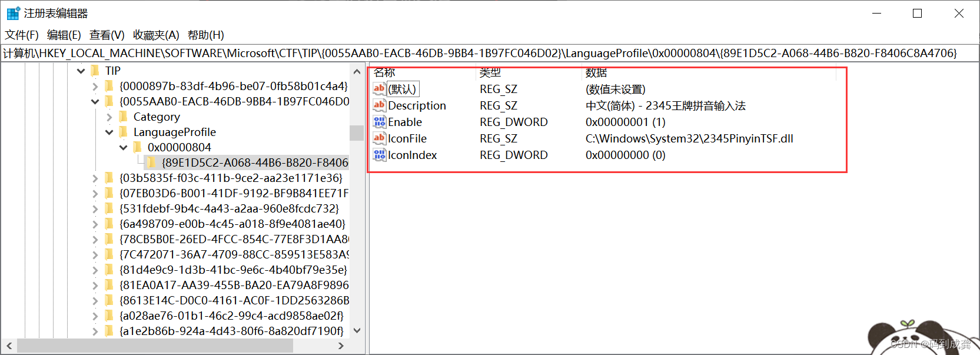The image size is (980, 355).
Task: Expand the {03b5835f-f03c-411b key
Action: 95,178
